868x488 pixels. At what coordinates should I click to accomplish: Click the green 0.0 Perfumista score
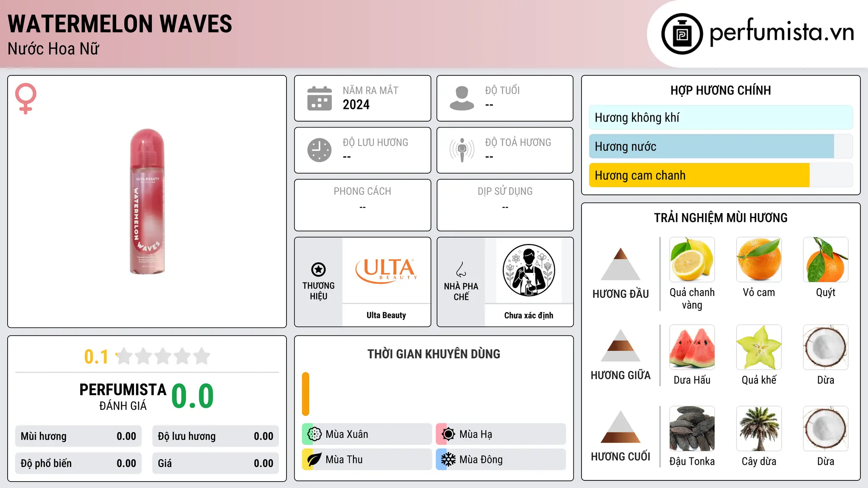(192, 396)
